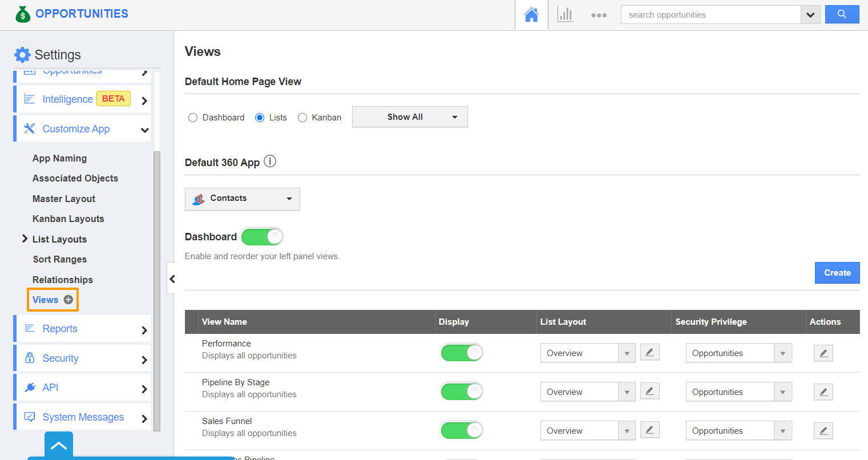868x460 pixels.
Task: Click the Actions edit pencil for Sales Funnel
Action: (823, 431)
